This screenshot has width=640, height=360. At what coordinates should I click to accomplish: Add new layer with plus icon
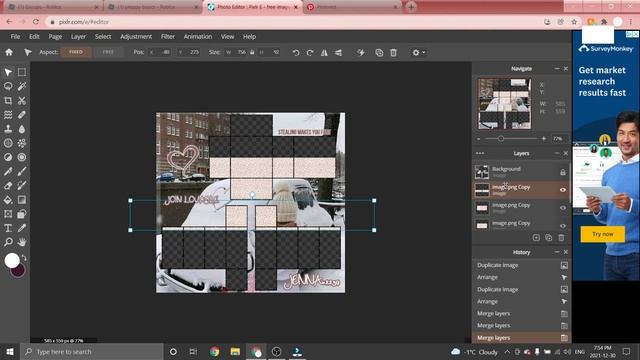(x=536, y=238)
